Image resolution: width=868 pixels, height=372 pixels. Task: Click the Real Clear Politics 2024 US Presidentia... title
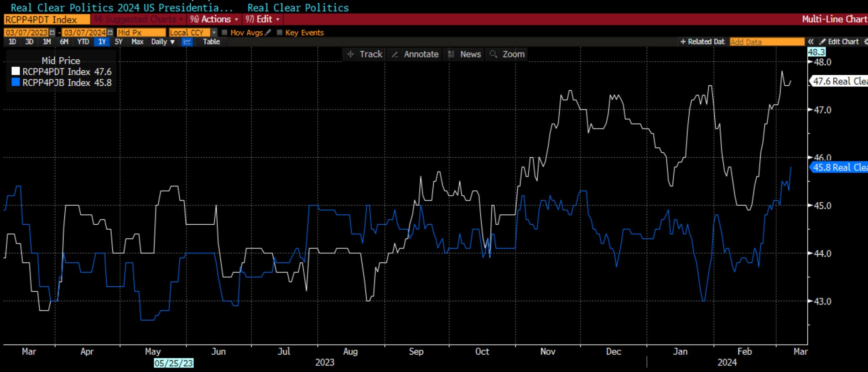pos(122,8)
